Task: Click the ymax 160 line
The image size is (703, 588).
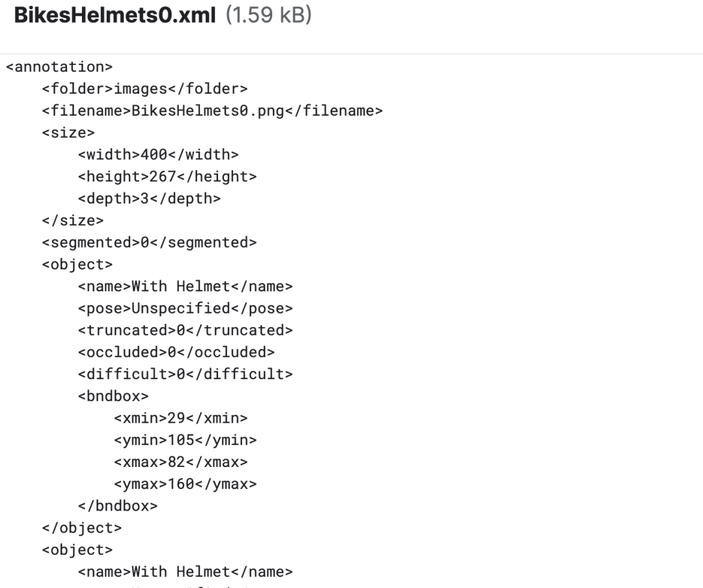Action: click(185, 484)
